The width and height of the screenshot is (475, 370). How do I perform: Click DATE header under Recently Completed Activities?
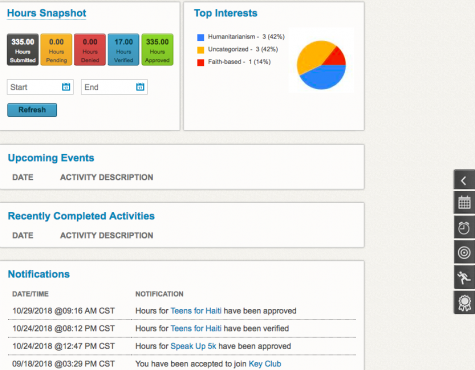pyautogui.click(x=23, y=235)
